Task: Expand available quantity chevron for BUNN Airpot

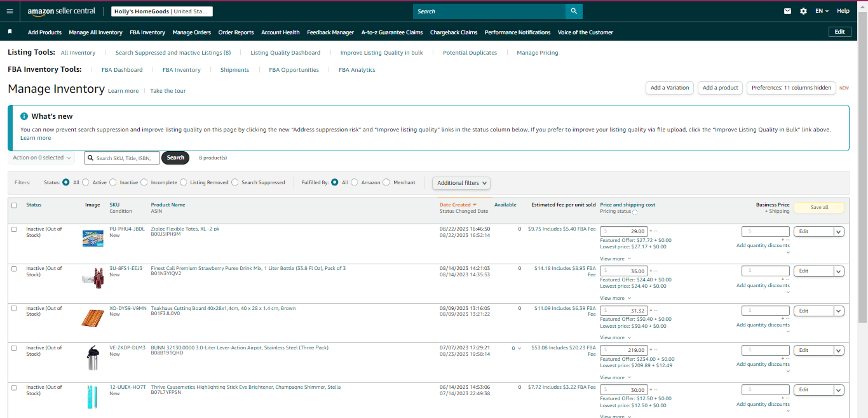Action: pyautogui.click(x=519, y=348)
